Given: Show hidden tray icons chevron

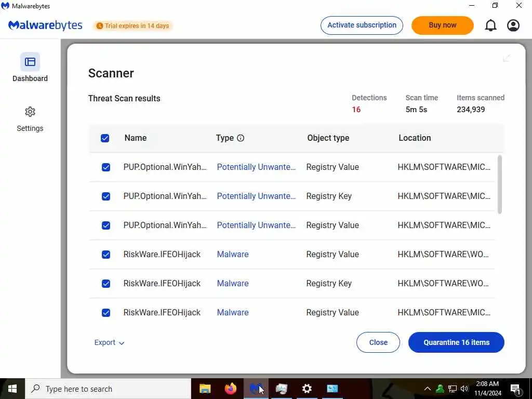Looking at the screenshot, I should tap(428, 389).
